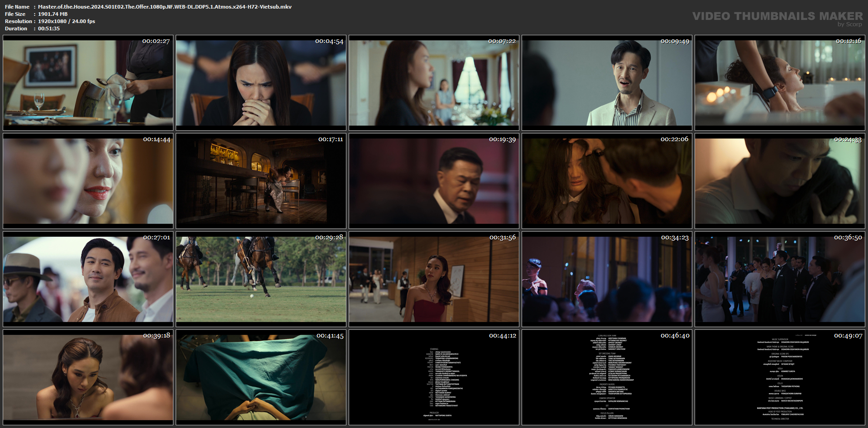
Task: Click the "File Name" label
Action: point(17,7)
